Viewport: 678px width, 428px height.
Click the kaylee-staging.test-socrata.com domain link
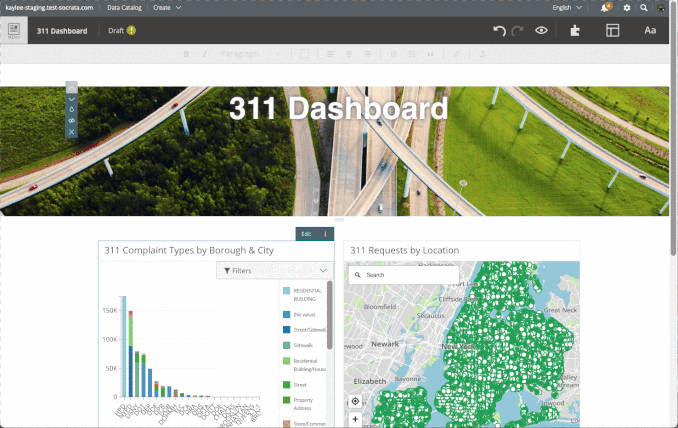[x=49, y=8]
